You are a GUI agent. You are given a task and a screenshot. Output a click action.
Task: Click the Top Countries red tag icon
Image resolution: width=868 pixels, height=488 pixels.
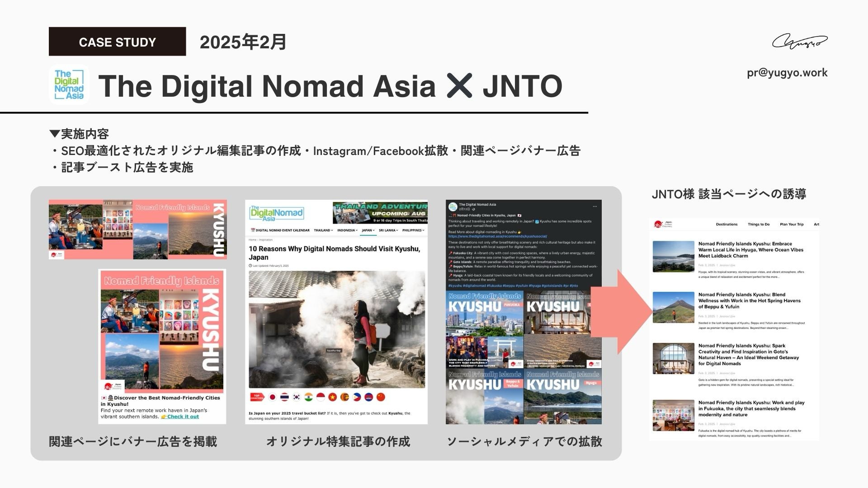(257, 397)
